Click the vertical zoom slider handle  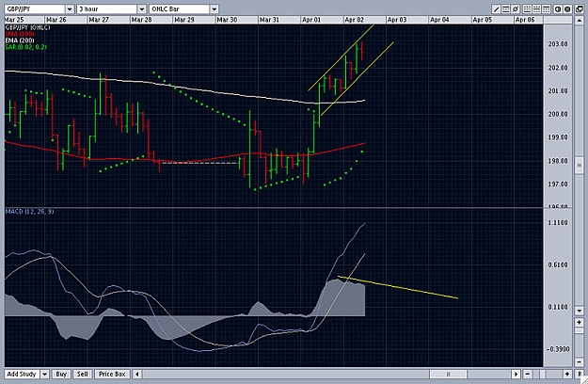[579, 330]
